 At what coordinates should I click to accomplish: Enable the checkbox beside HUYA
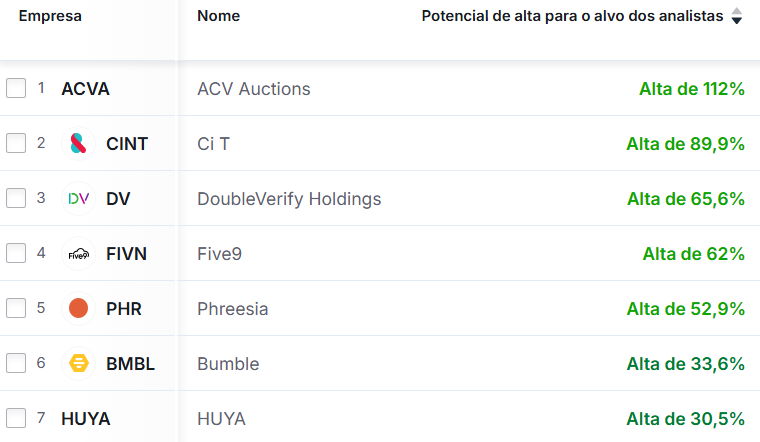click(x=16, y=419)
